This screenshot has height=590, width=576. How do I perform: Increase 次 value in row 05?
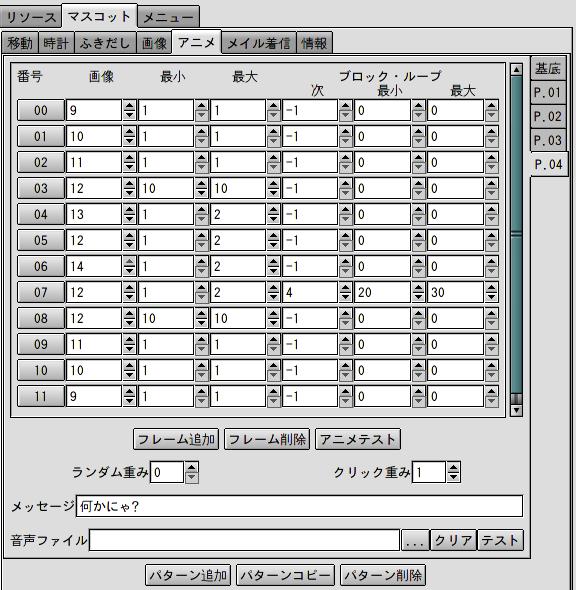coord(345,235)
